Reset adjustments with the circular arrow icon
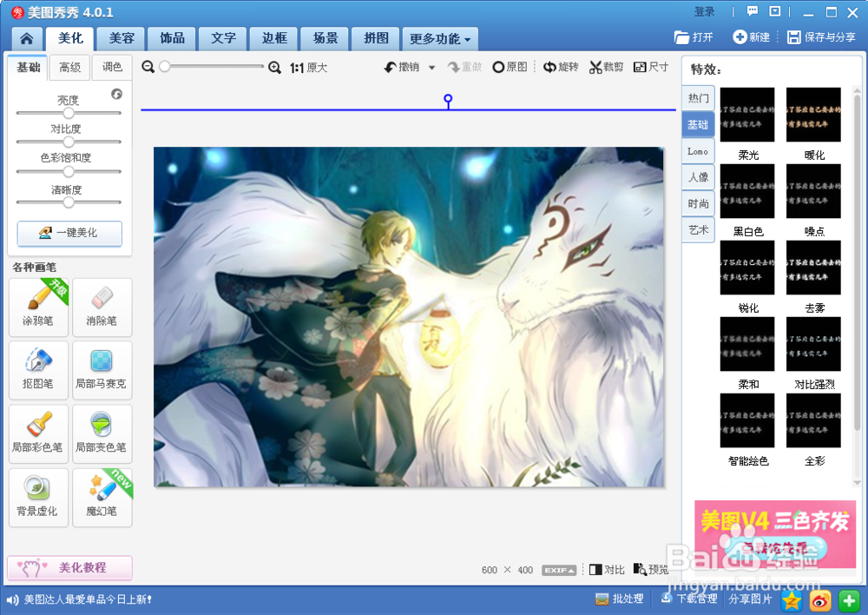The height and width of the screenshot is (615, 868). click(117, 94)
